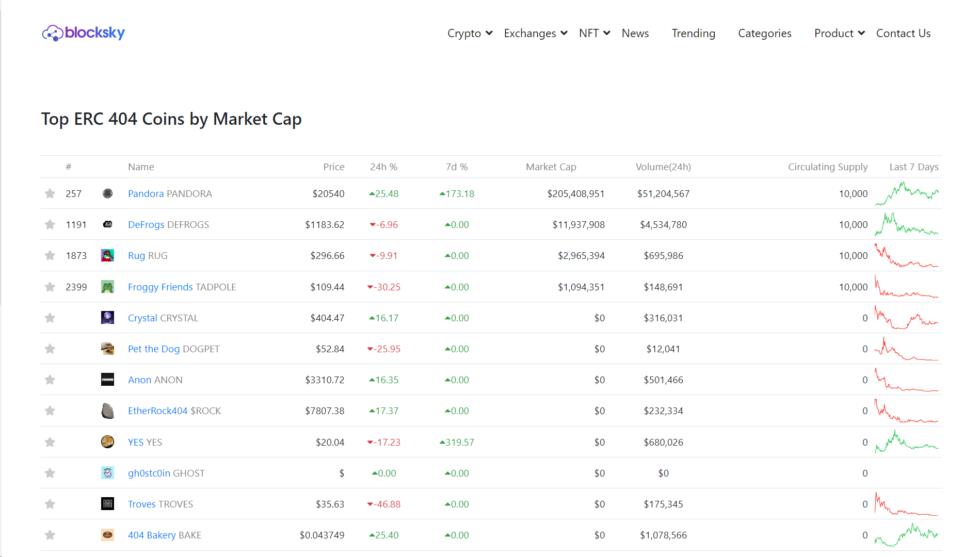The width and height of the screenshot is (980, 557).
Task: Toggle the gh0stc0in star
Action: (x=50, y=473)
